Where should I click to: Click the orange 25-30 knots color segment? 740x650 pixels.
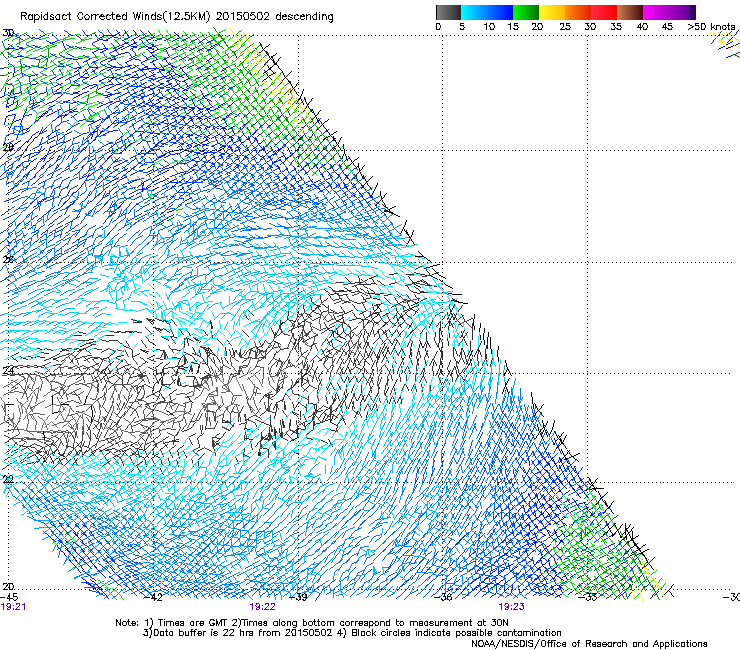point(578,12)
